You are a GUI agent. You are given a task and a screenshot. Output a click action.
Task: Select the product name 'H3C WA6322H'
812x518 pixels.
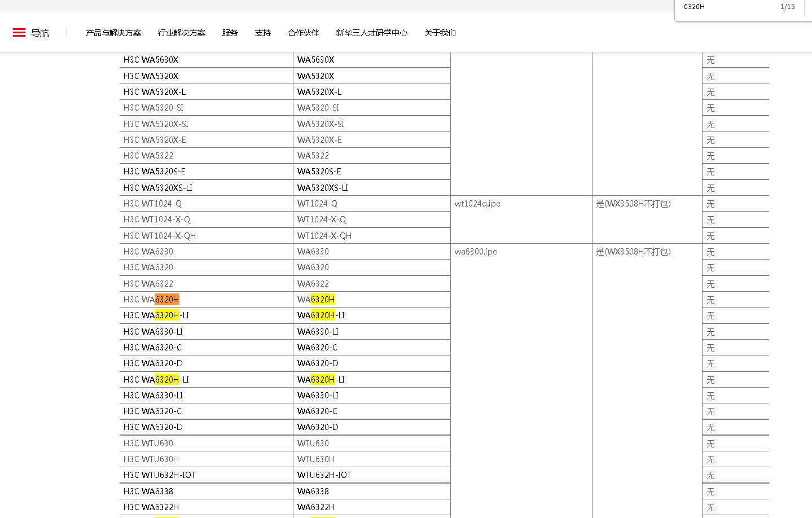pyautogui.click(x=151, y=507)
